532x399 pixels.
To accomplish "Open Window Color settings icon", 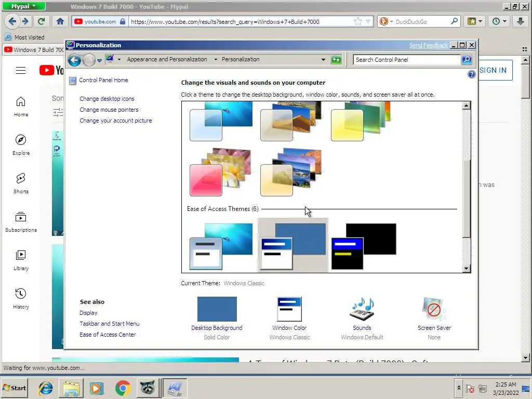I will (289, 309).
